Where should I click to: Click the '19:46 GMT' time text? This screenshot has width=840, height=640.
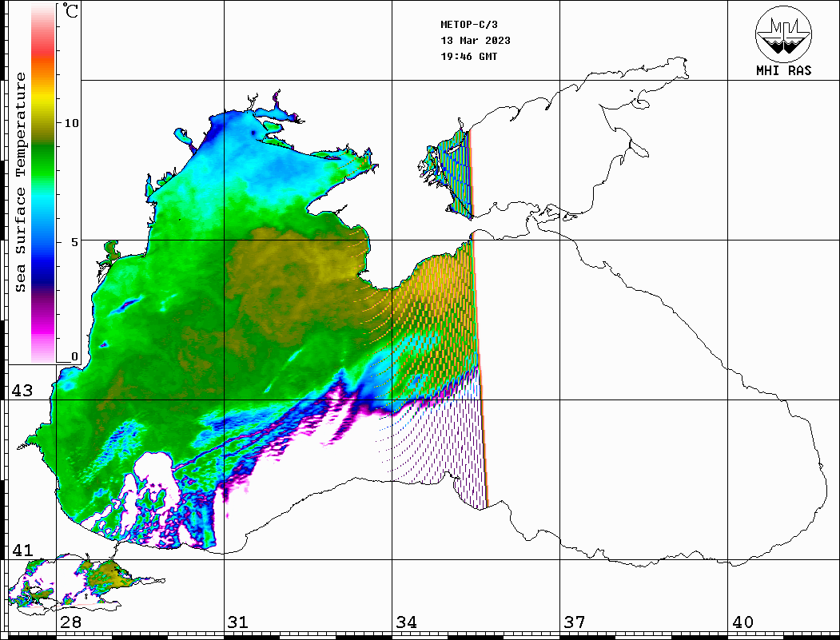(x=469, y=57)
